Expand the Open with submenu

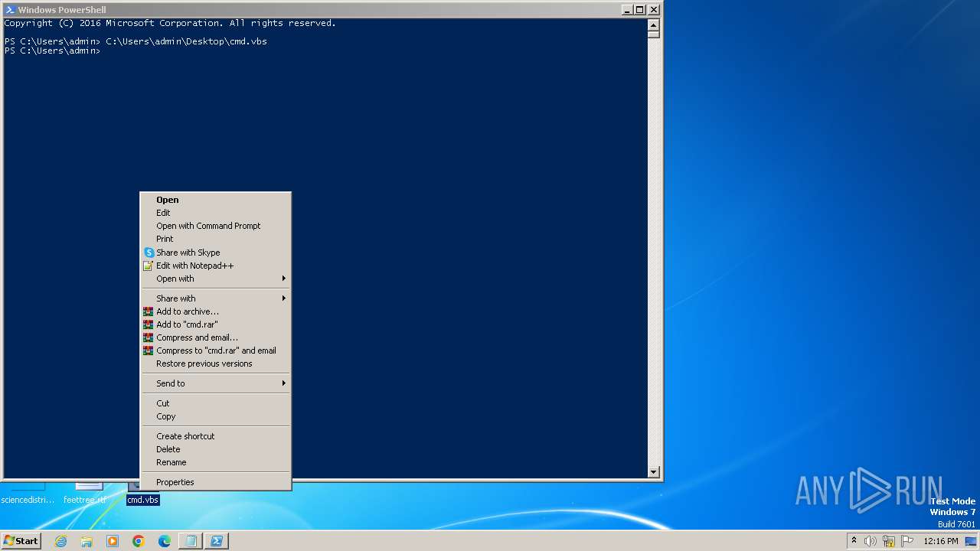(215, 279)
